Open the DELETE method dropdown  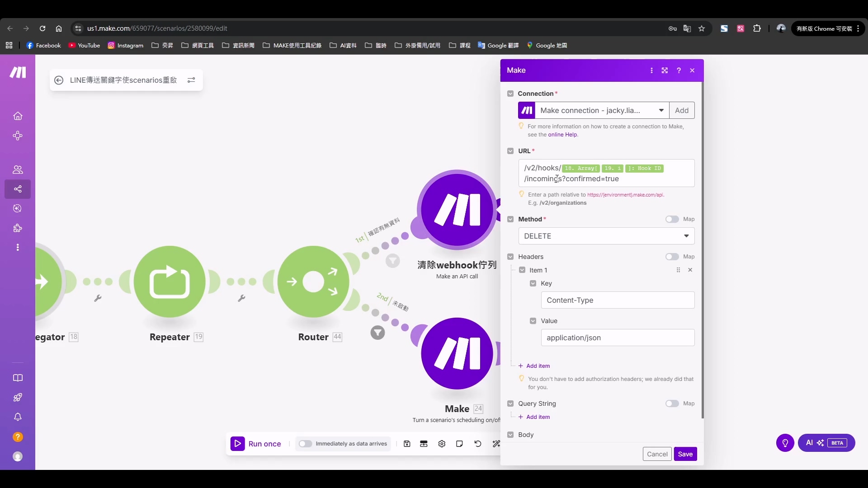click(606, 236)
